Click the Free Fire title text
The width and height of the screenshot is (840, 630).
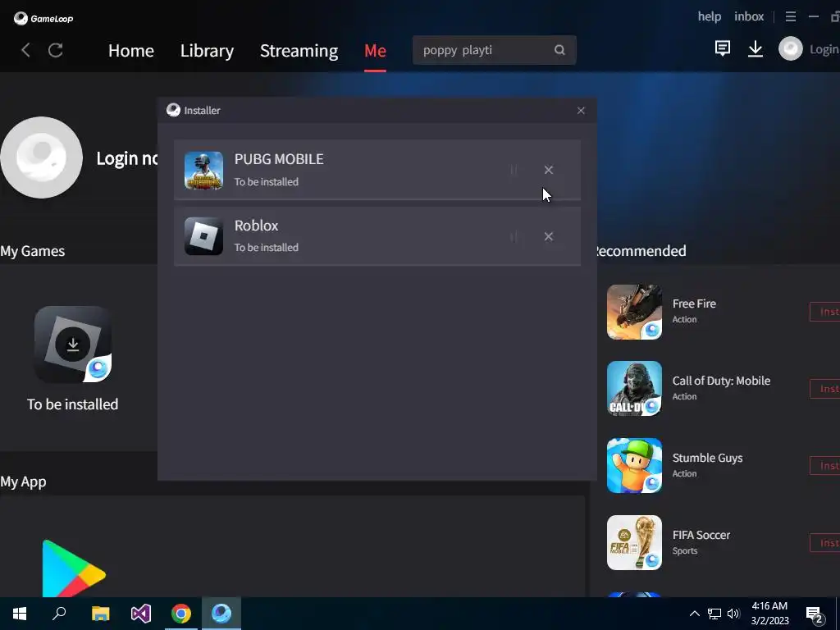click(694, 304)
